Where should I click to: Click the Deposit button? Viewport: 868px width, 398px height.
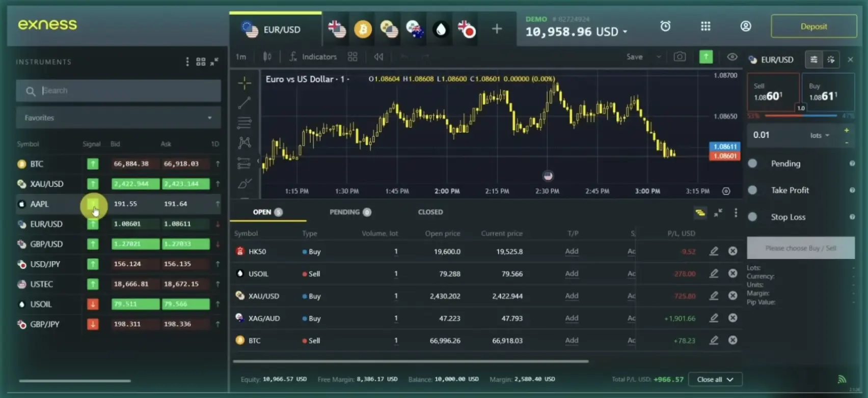tap(813, 26)
